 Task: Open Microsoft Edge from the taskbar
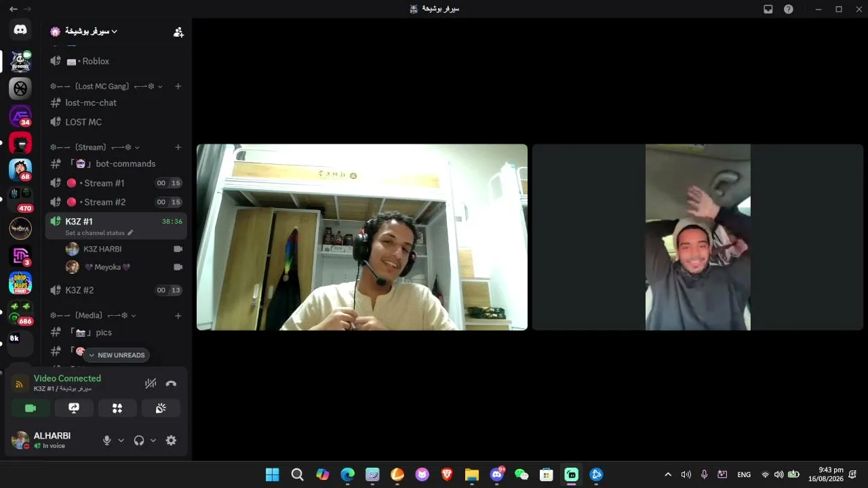pyautogui.click(x=347, y=474)
